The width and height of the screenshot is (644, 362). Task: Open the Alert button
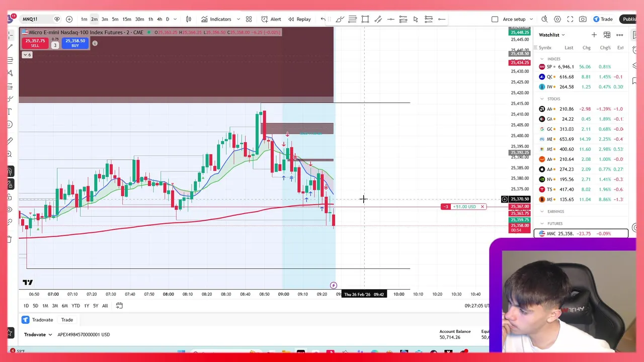click(x=271, y=19)
